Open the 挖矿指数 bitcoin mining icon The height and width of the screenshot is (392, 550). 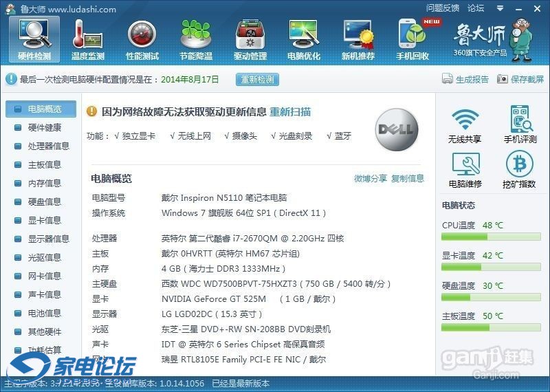[519, 170]
